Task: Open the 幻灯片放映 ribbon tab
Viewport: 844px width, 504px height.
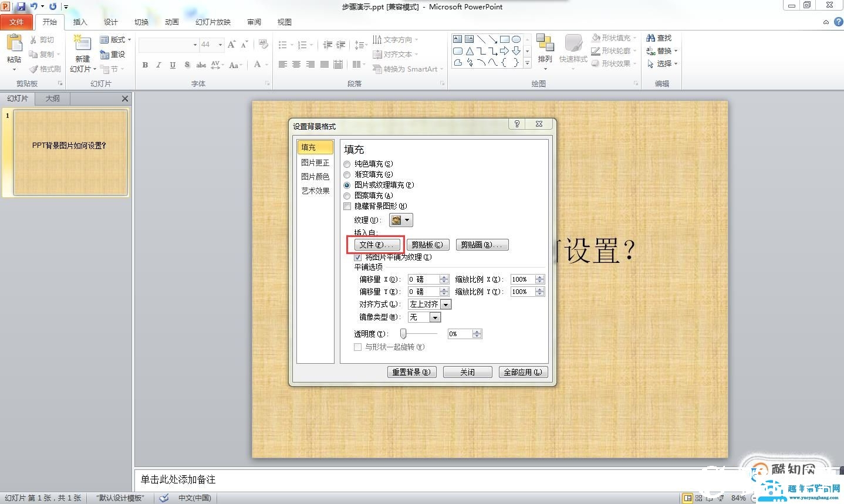Action: [x=212, y=22]
